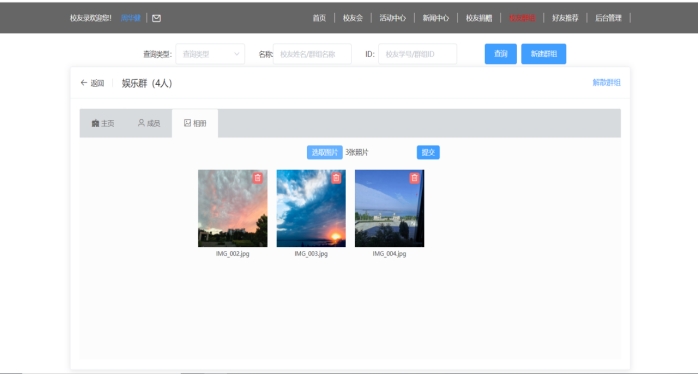The width and height of the screenshot is (699, 375).
Task: Open the IMG_004.jpg thumbnail
Action: [x=390, y=208]
